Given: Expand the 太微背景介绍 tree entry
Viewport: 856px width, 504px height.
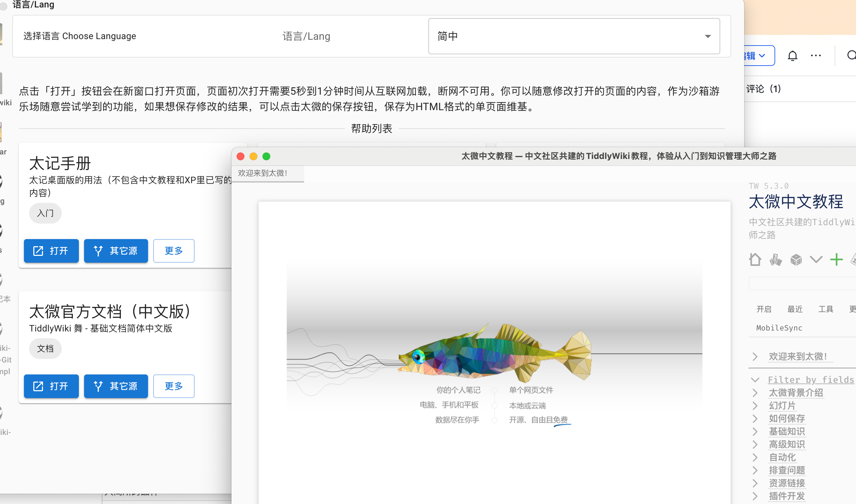Looking at the screenshot, I should pyautogui.click(x=755, y=393).
